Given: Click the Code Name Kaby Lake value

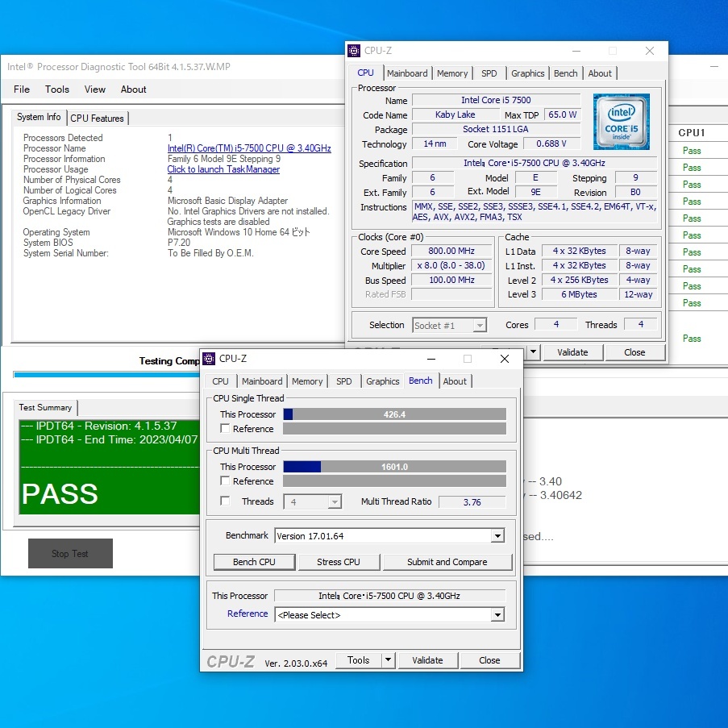Looking at the screenshot, I should [455, 114].
